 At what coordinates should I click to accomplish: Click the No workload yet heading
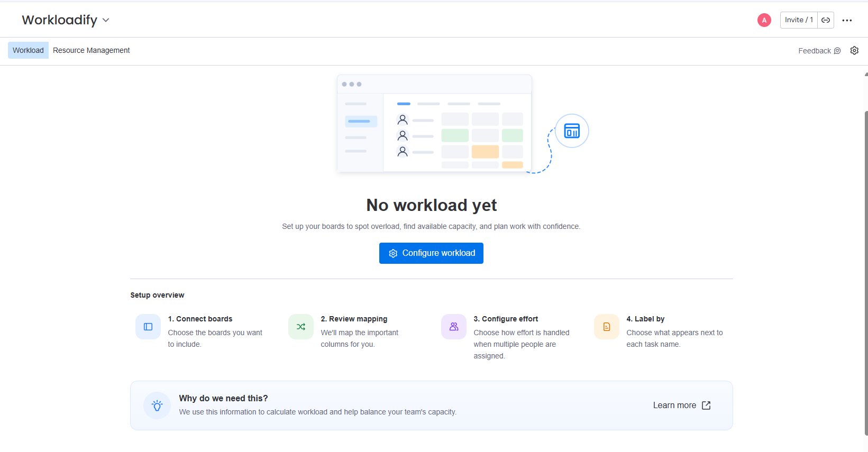[432, 205]
